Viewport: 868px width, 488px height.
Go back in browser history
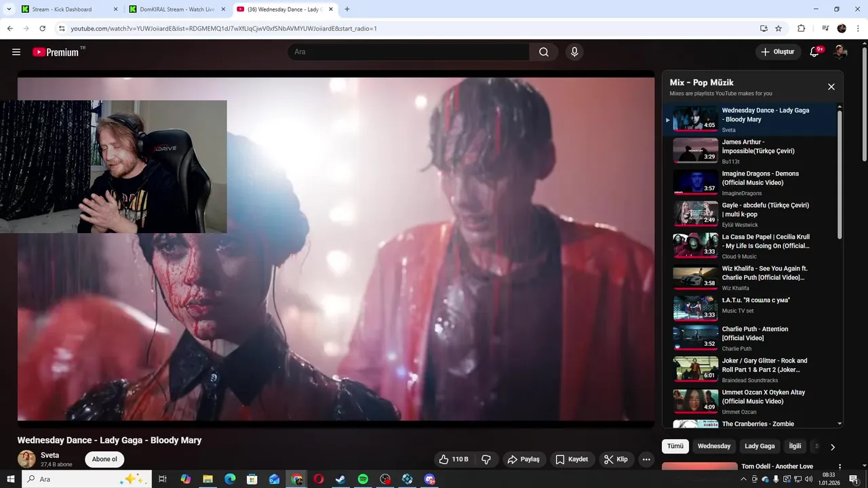[10, 28]
